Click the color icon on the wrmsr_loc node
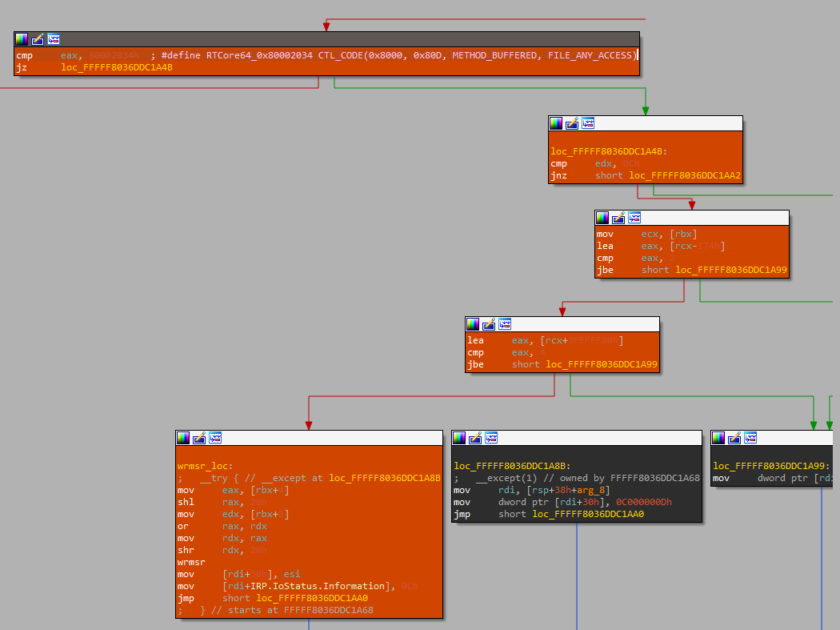 coord(183,438)
